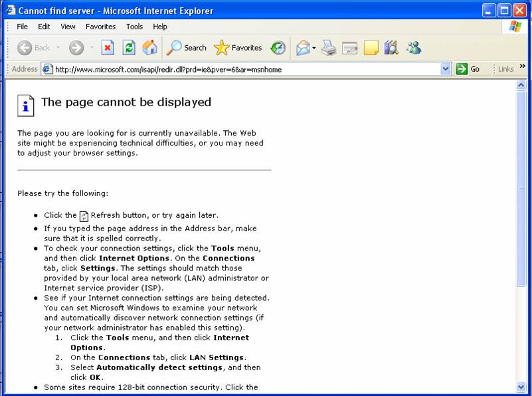Go to next page with Forward arrow
The image size is (532, 396).
76,48
